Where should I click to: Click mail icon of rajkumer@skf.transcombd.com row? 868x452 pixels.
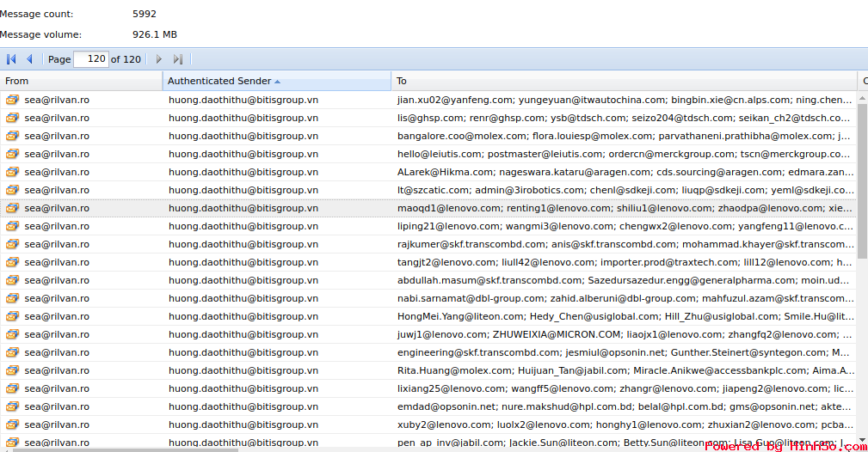12,244
